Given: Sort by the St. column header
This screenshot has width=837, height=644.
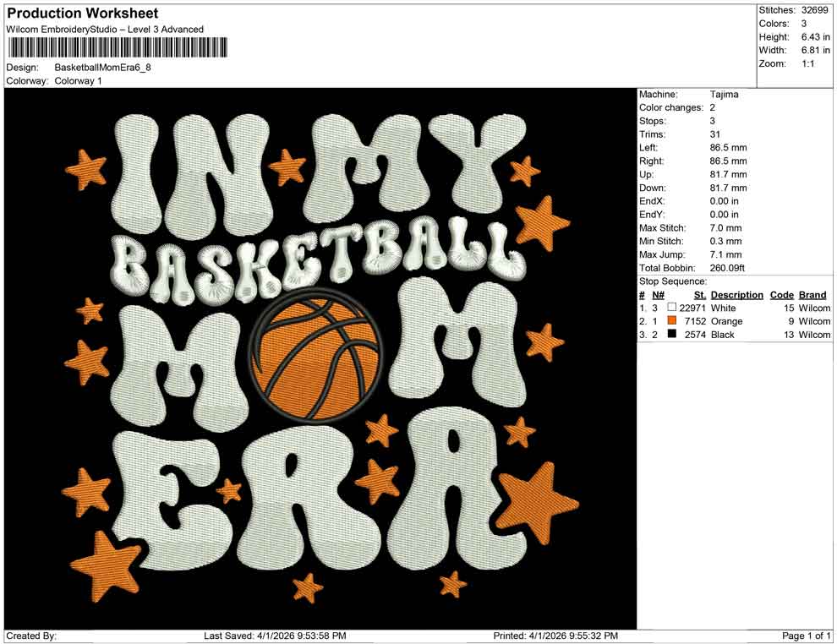Looking at the screenshot, I should [697, 294].
